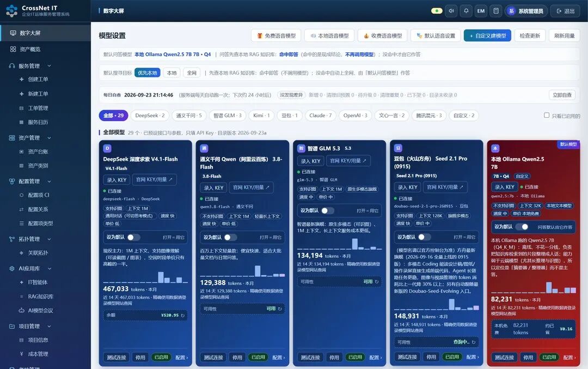Toggle 设为默认 on DeepSeek card

[133, 237]
